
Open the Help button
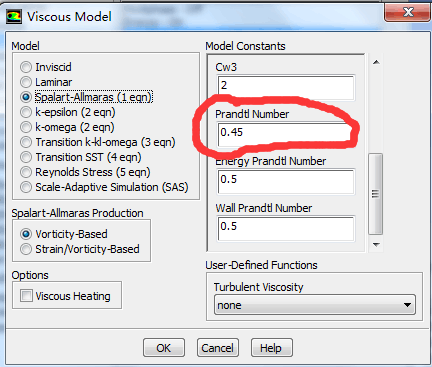click(x=271, y=348)
